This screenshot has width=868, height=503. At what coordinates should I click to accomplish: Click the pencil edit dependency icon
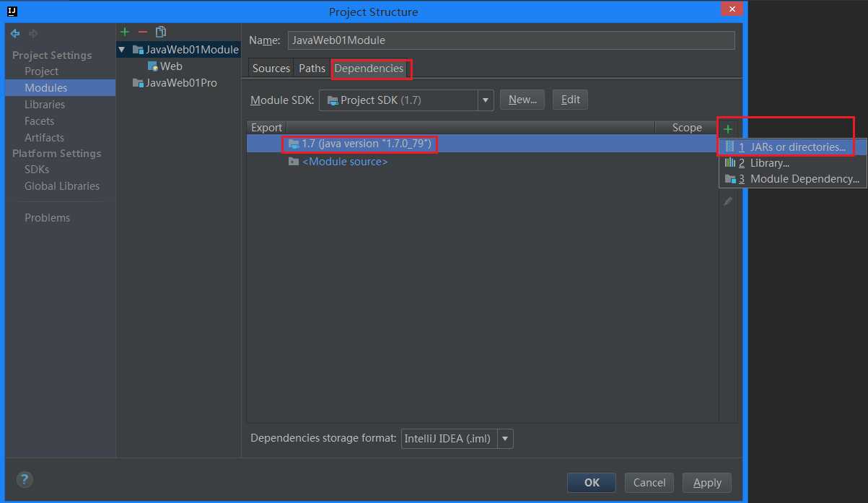tap(728, 201)
